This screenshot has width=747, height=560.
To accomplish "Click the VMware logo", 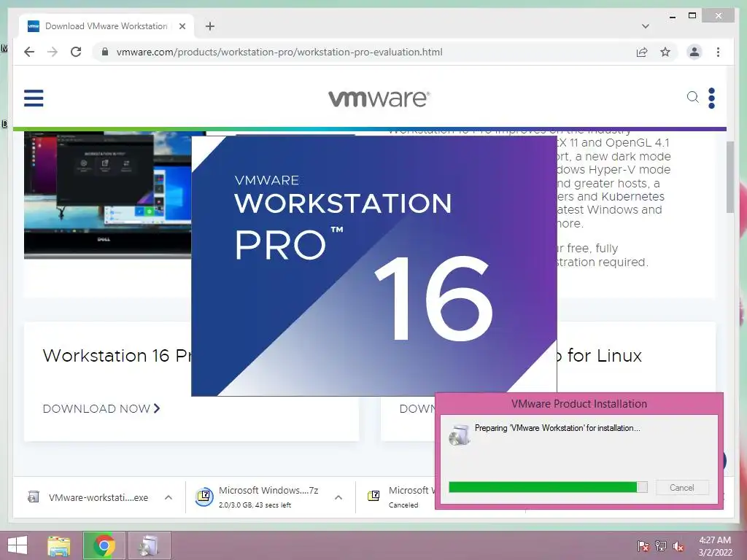I will click(x=379, y=98).
